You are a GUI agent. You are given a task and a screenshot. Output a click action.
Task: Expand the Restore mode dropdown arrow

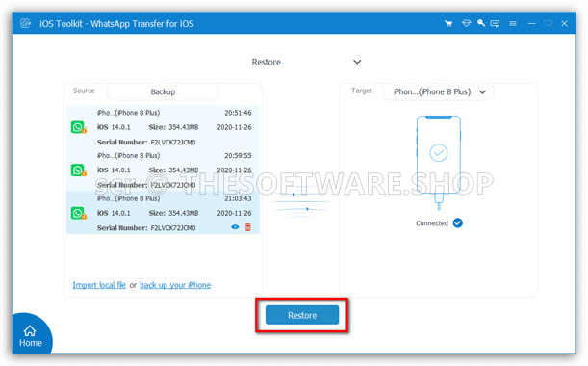point(357,62)
